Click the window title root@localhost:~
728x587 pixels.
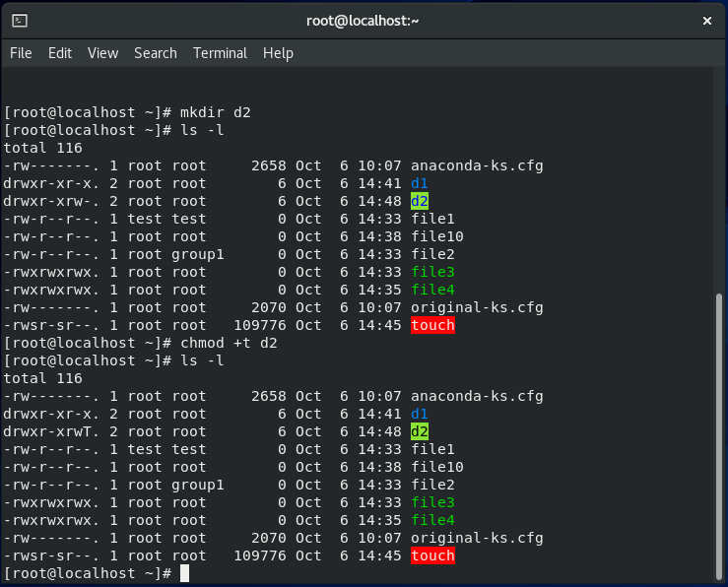coord(363,21)
